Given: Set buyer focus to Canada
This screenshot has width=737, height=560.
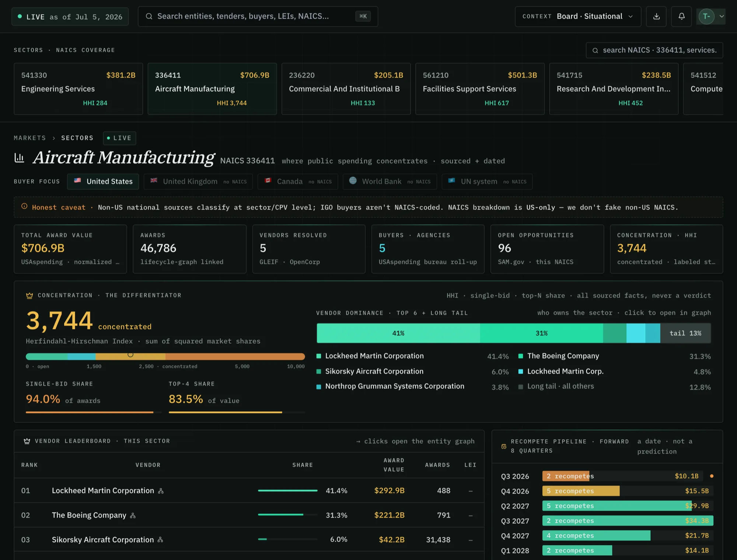Looking at the screenshot, I should (298, 182).
